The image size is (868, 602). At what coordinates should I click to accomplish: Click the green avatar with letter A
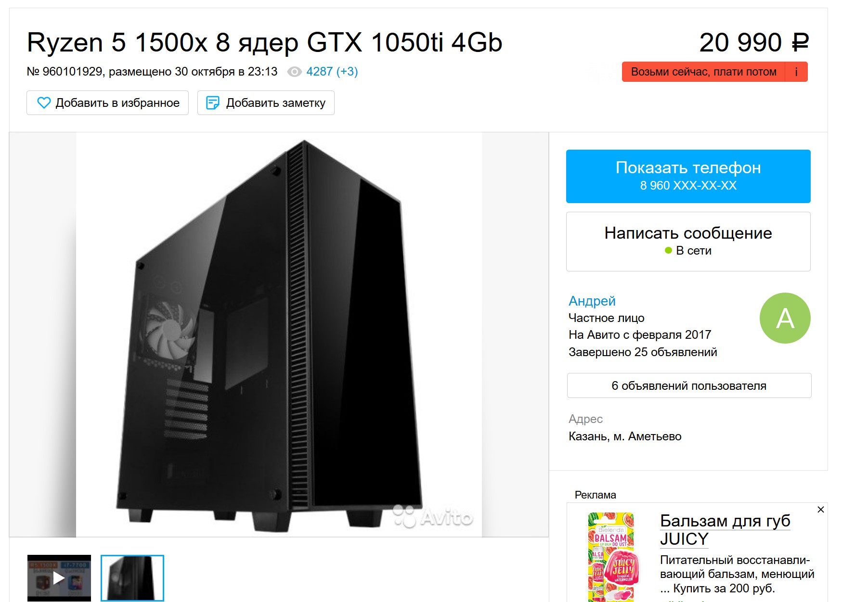(785, 318)
